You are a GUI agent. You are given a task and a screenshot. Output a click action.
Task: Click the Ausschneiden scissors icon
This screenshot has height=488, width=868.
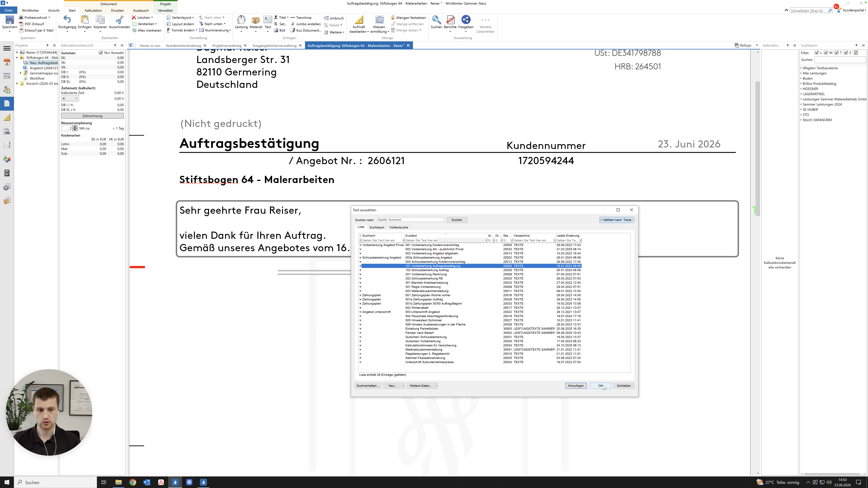pos(119,20)
